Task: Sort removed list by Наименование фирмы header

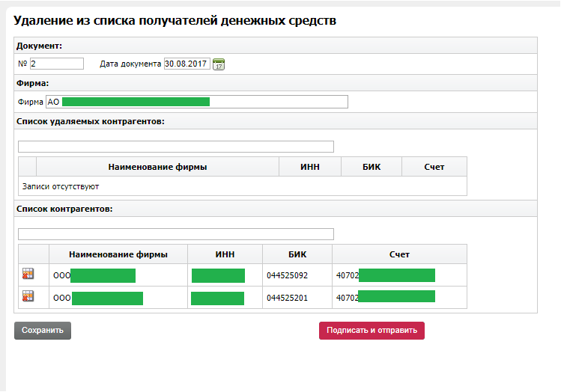Action: click(x=157, y=167)
